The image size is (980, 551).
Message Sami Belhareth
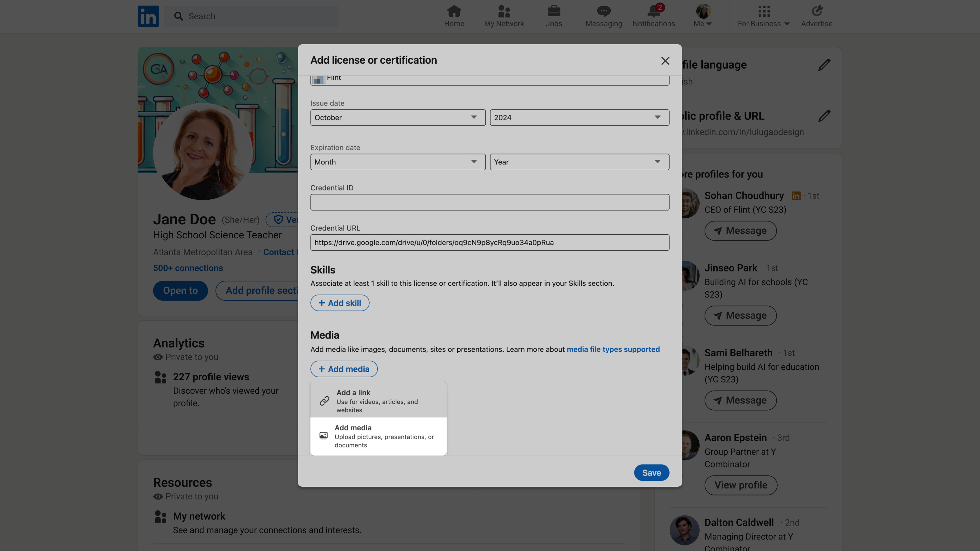[740, 400]
